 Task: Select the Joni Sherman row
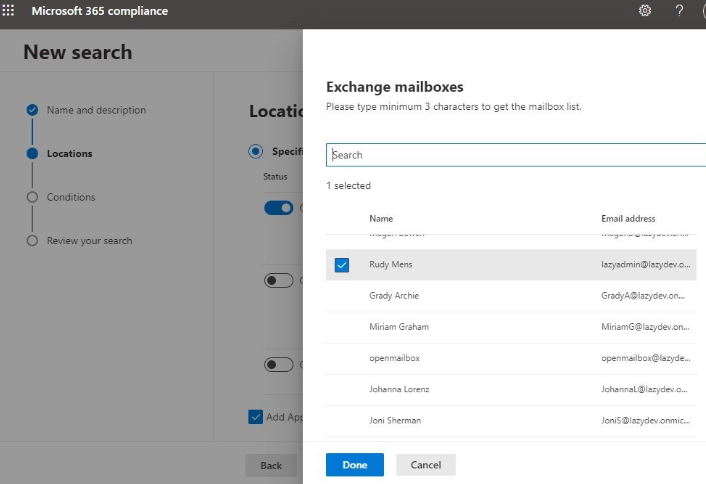pyautogui.click(x=511, y=421)
